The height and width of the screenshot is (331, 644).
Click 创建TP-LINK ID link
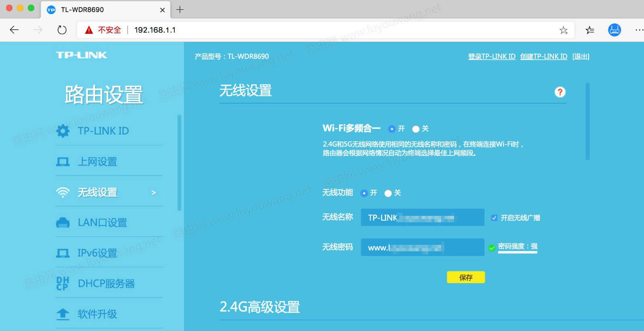pos(543,56)
